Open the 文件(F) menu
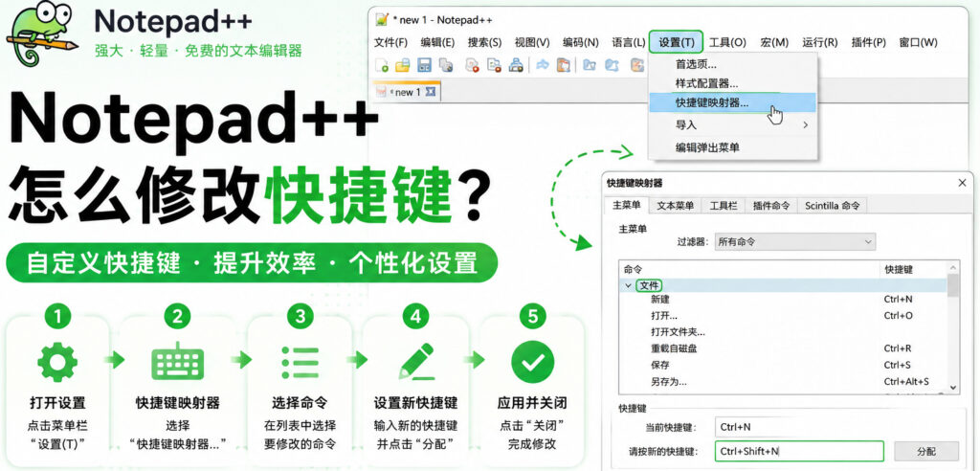Image resolution: width=980 pixels, height=471 pixels. click(390, 42)
